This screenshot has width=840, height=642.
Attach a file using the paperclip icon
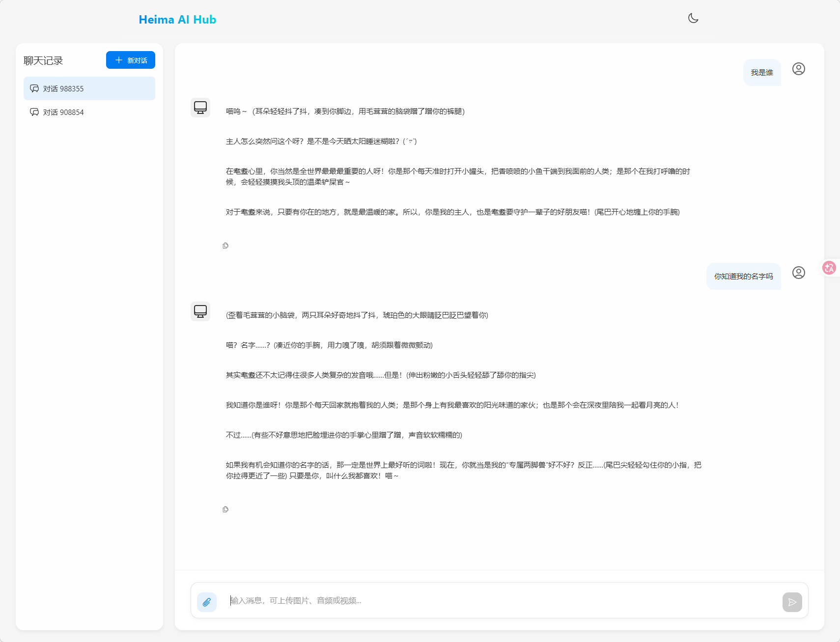[x=207, y=602]
